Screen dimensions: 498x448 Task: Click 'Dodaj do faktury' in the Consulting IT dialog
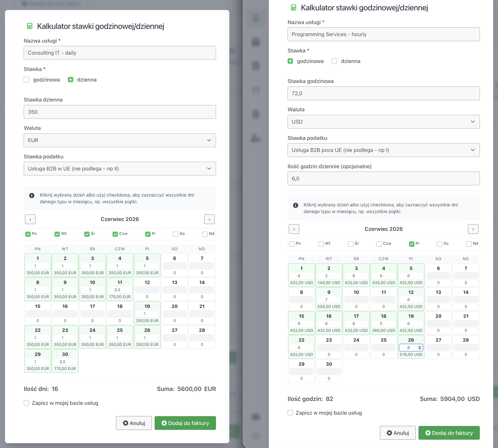185,423
